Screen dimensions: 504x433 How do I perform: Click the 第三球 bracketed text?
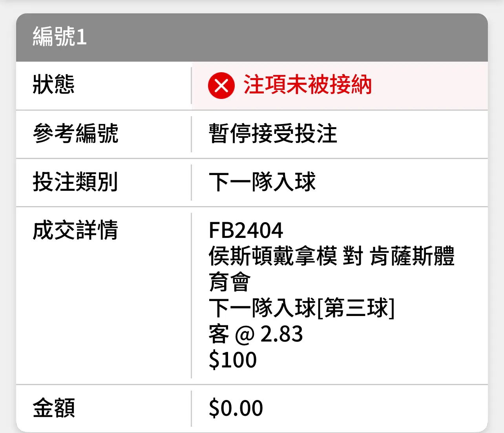(x=356, y=308)
